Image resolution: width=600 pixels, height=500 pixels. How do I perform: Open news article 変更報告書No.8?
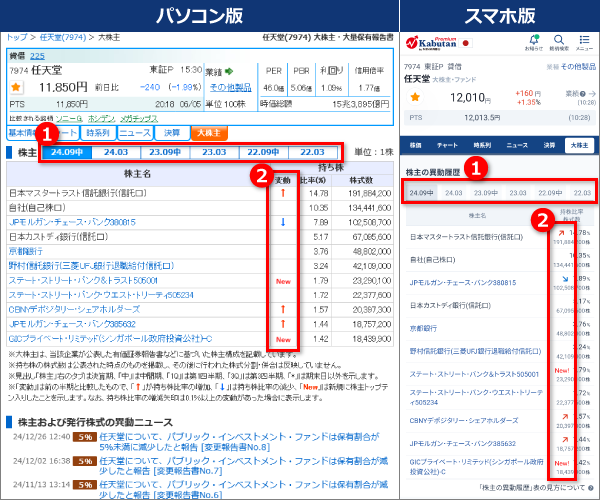pos(239,441)
